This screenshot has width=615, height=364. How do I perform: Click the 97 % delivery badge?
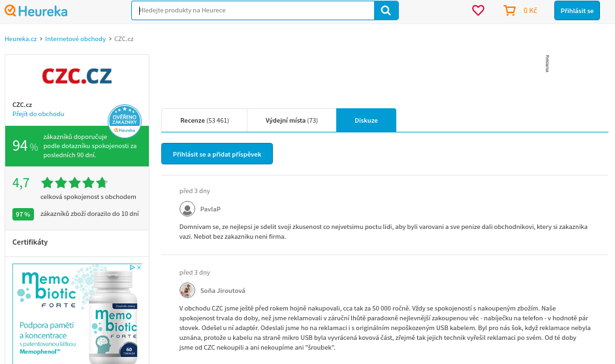[x=23, y=215]
